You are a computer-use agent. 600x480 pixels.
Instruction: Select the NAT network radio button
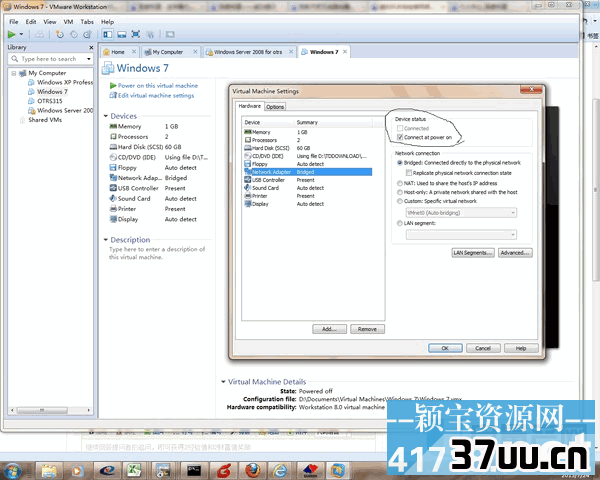coord(399,183)
